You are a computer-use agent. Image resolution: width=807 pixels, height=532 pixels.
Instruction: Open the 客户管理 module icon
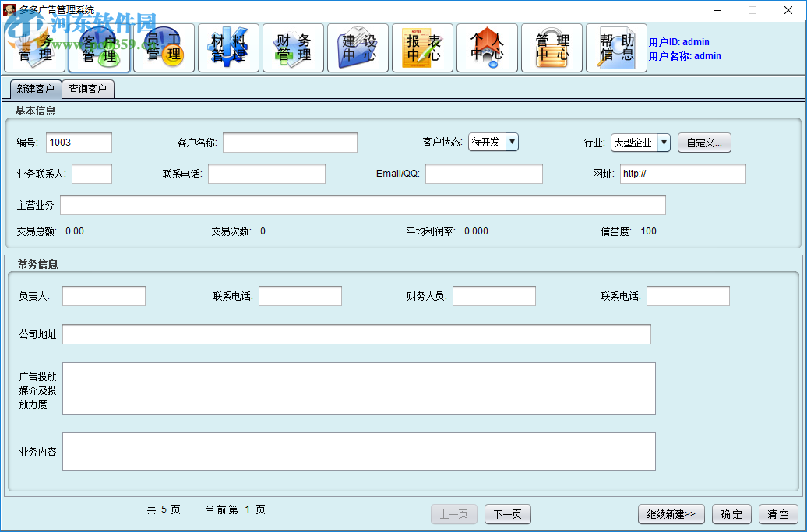[99, 48]
